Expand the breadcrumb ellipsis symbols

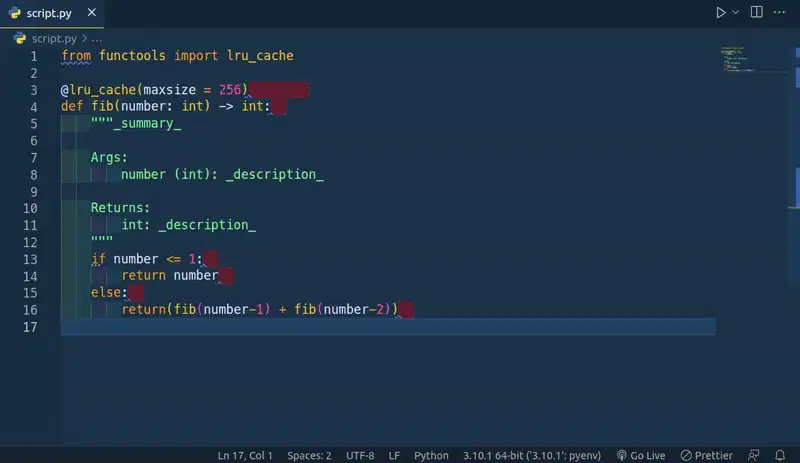pyautogui.click(x=97, y=39)
